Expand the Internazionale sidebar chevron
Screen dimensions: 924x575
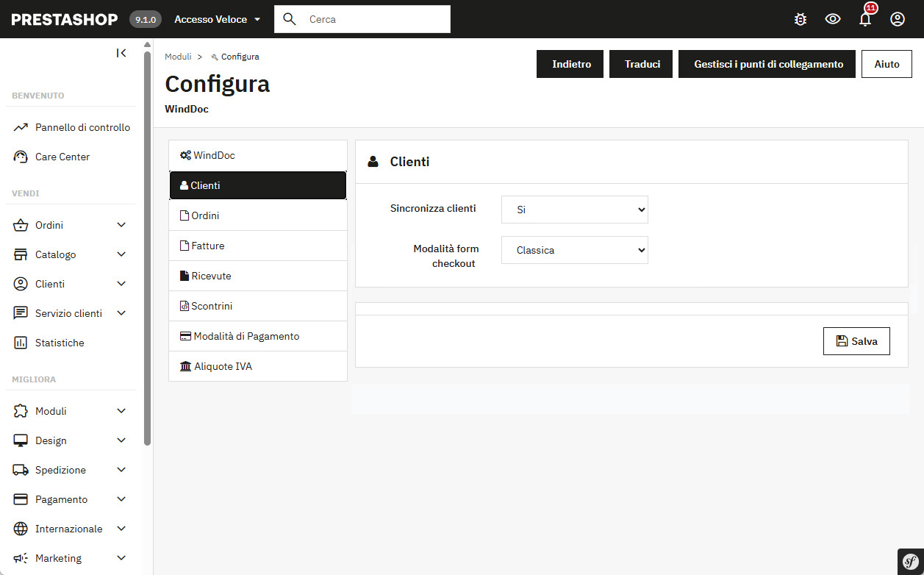[x=121, y=529]
